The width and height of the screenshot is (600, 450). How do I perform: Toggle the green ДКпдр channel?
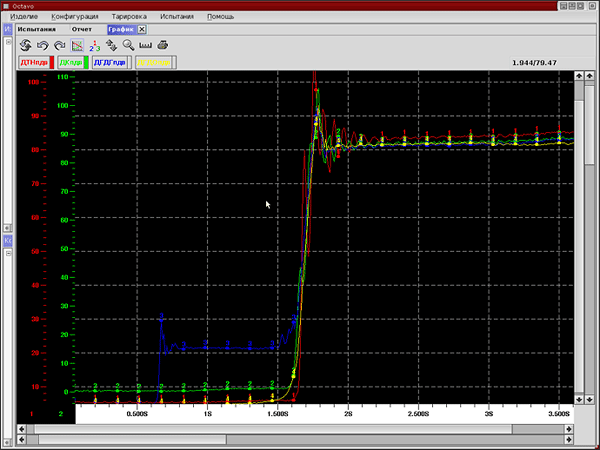click(x=72, y=62)
